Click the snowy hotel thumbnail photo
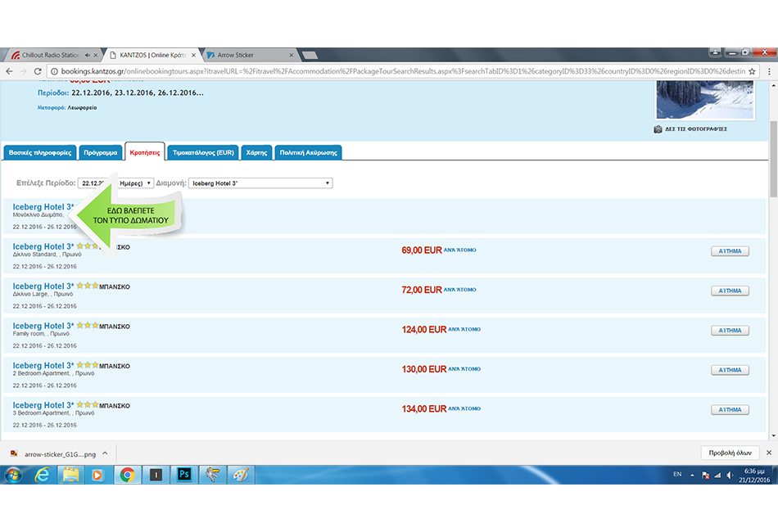Image resolution: width=778 pixels, height=532 pixels. click(704, 100)
